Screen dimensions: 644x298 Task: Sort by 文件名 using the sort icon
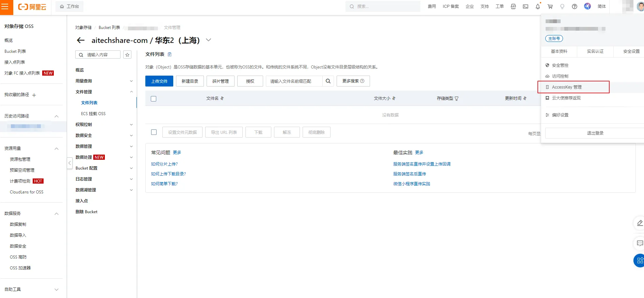(222, 98)
